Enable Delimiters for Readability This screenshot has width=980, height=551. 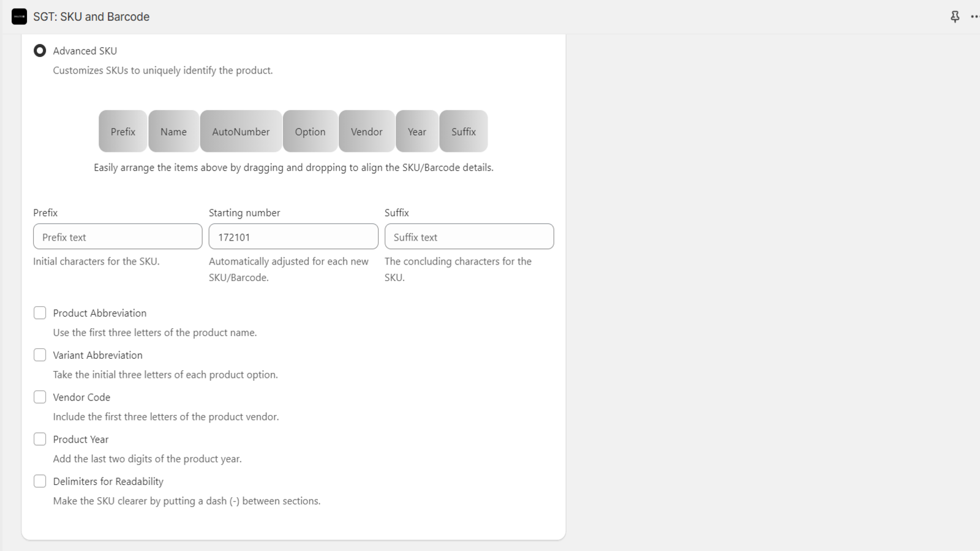click(x=40, y=481)
